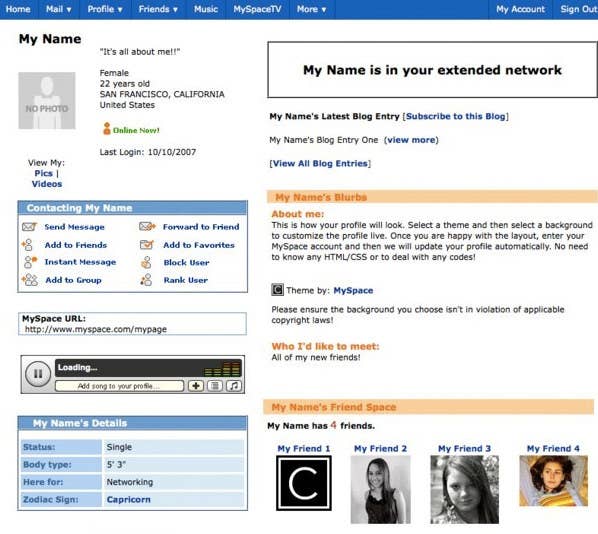Go to Home in navigation bar
The height and width of the screenshot is (534, 598).
18,9
